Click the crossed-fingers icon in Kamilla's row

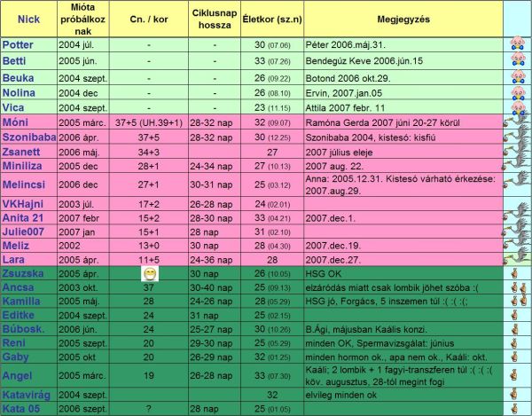click(516, 302)
